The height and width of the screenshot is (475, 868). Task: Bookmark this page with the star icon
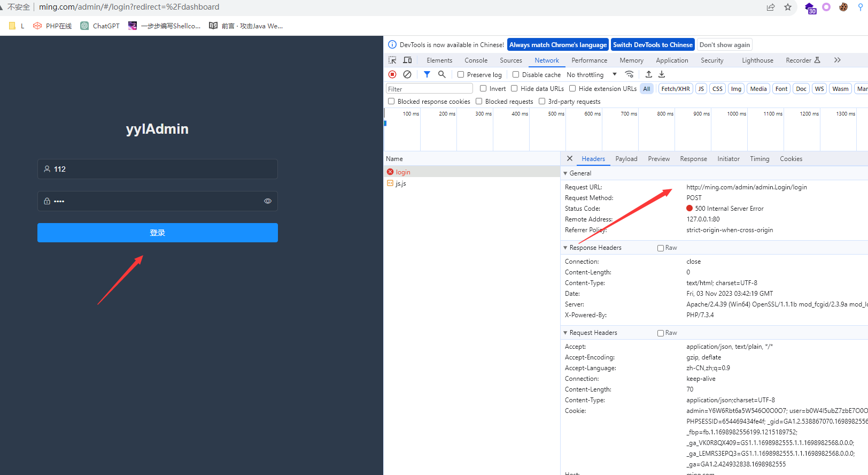pyautogui.click(x=787, y=7)
